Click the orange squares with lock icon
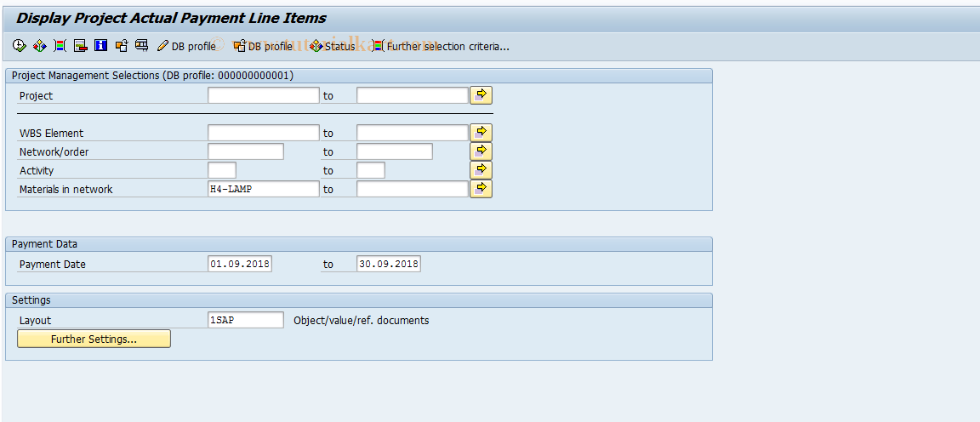Viewport: 980px width, 422px height. tap(122, 46)
